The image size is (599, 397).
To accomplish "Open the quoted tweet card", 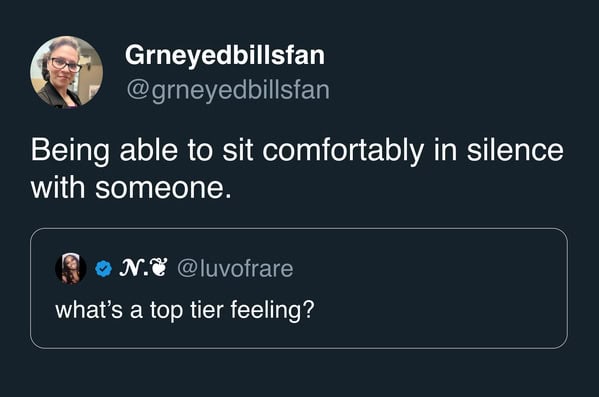I will tap(299, 288).
